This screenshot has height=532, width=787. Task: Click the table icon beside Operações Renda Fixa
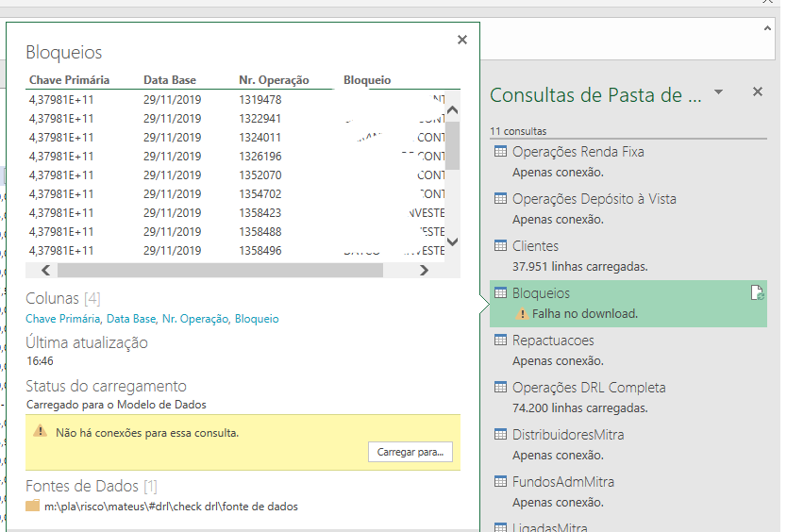click(x=500, y=151)
